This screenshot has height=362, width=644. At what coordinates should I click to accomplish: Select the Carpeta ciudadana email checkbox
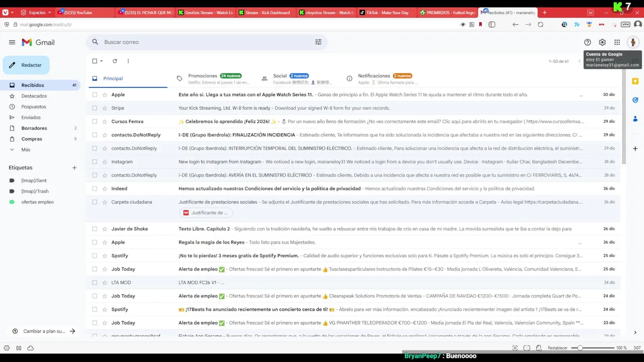[95, 202]
